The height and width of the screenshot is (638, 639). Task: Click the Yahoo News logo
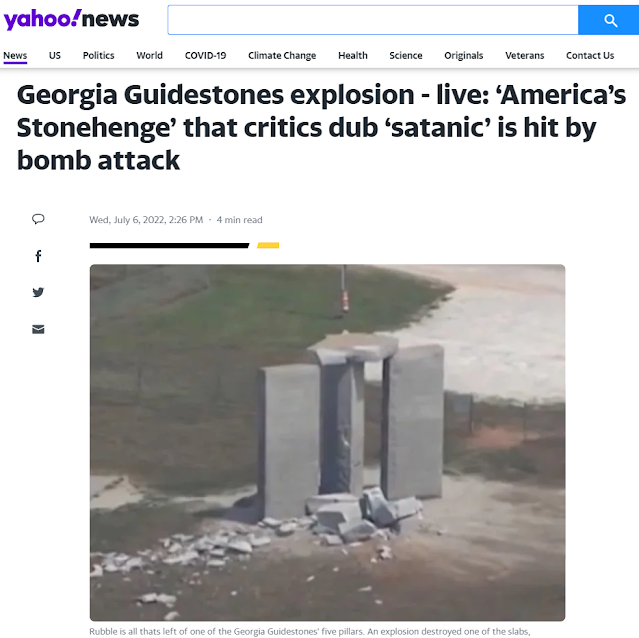tap(71, 20)
